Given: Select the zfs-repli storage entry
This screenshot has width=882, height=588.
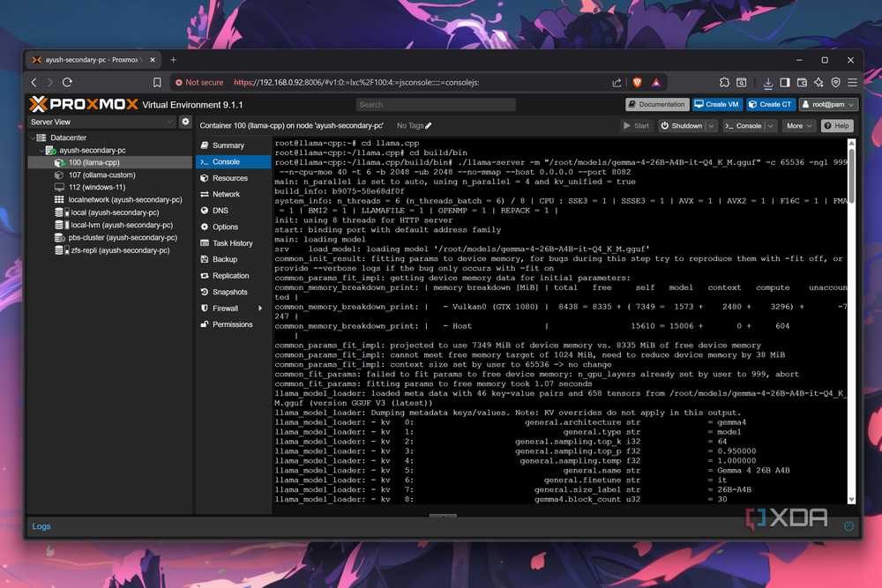Looking at the screenshot, I should [x=120, y=250].
